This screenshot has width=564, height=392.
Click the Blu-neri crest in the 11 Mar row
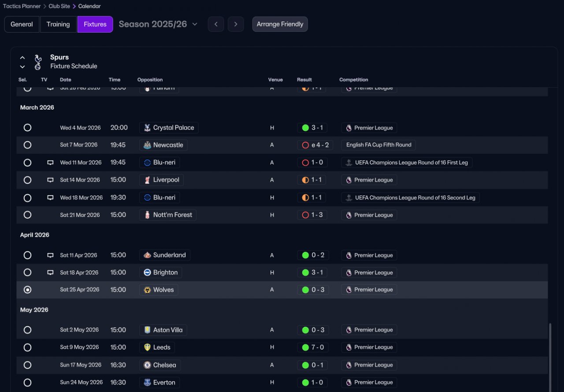click(147, 163)
